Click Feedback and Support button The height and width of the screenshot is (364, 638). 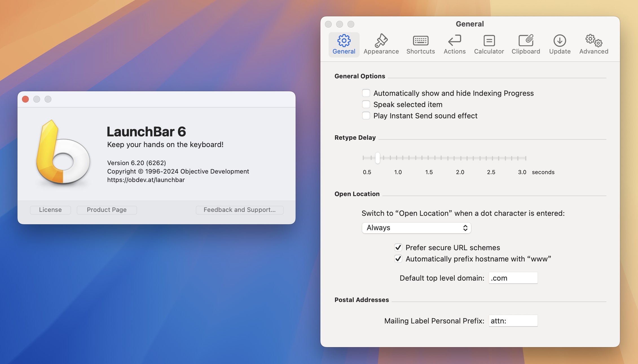click(x=240, y=209)
